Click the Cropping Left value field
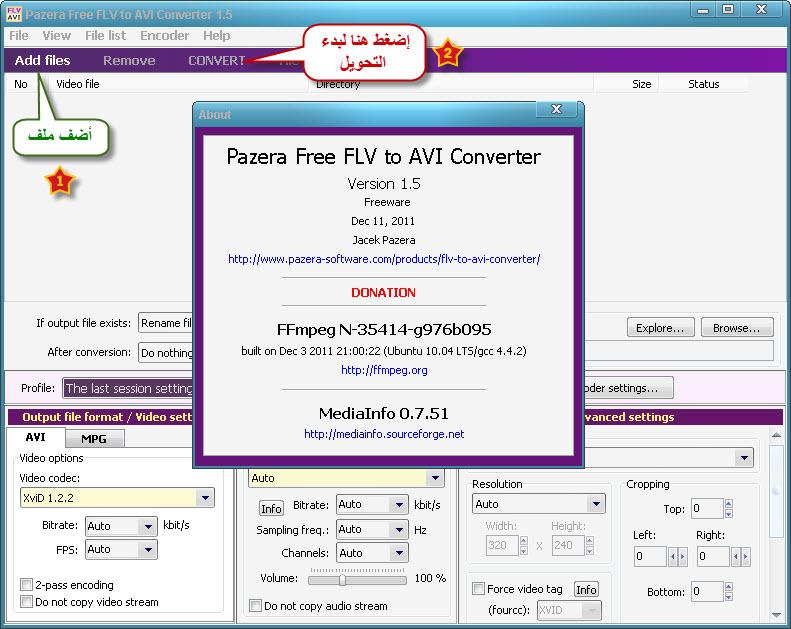This screenshot has width=791, height=629. [x=650, y=556]
